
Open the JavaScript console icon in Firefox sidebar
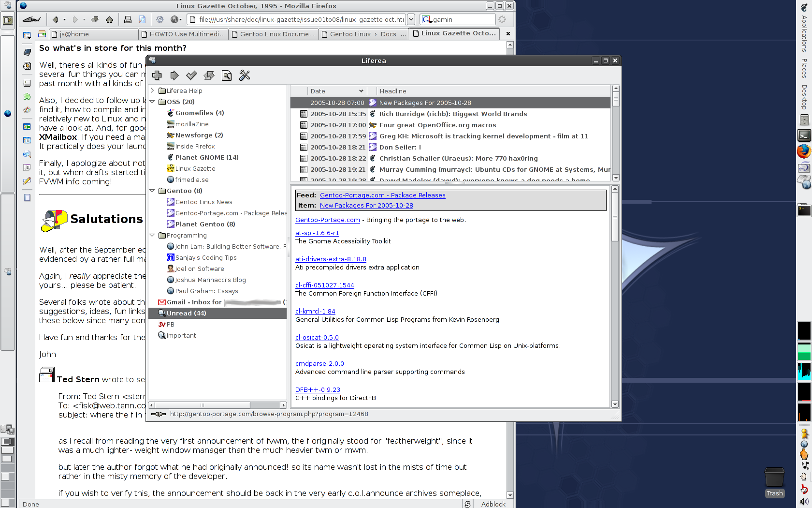pos(27,167)
